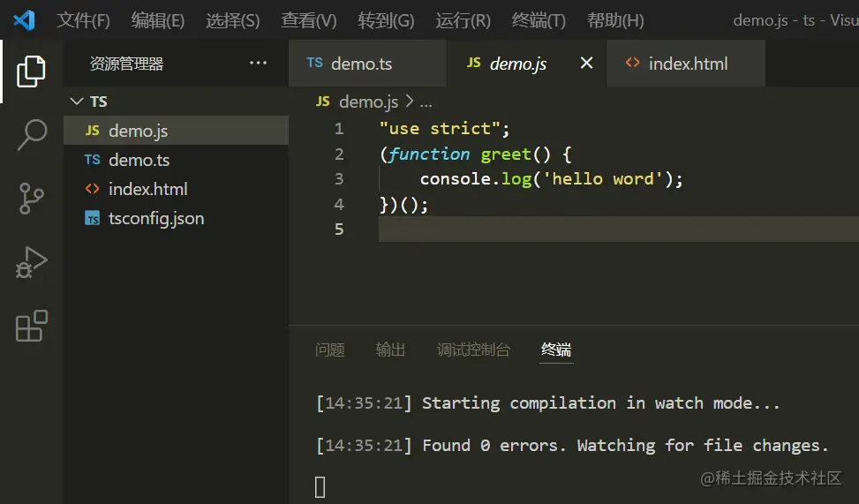The image size is (859, 504).
Task: Switch to the demo.ts editor tab
Action: pyautogui.click(x=367, y=63)
